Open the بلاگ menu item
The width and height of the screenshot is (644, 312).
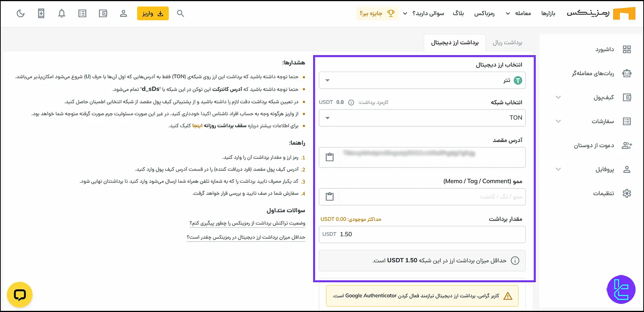[458, 14]
